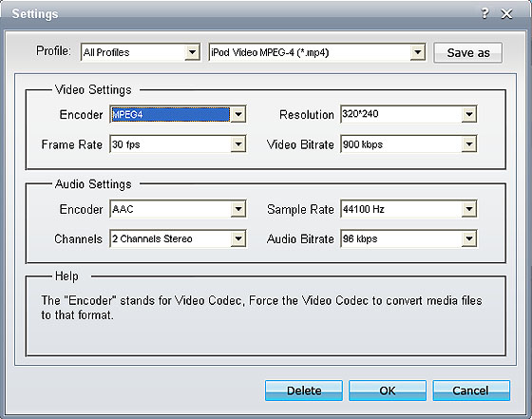Click the Delete button

304,390
